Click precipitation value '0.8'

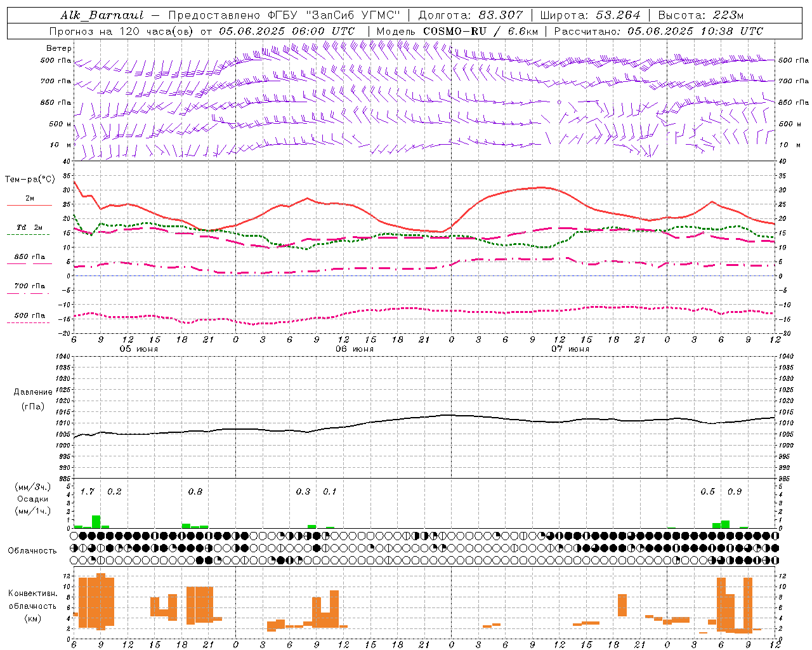(x=195, y=491)
